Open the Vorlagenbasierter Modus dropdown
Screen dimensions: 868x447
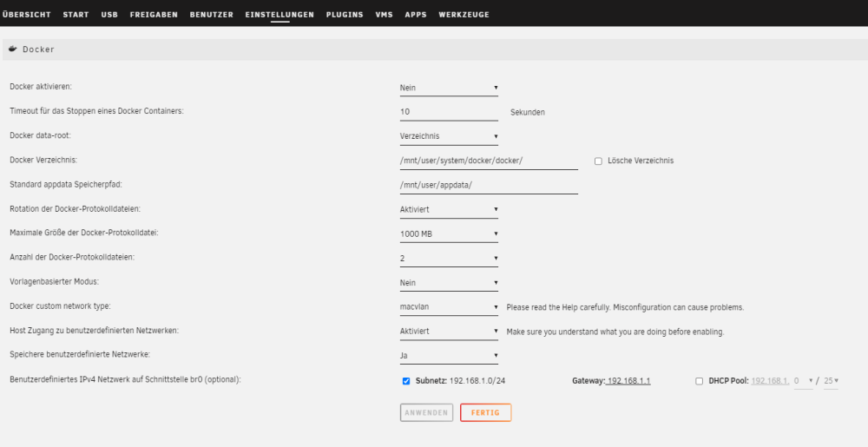pyautogui.click(x=449, y=282)
